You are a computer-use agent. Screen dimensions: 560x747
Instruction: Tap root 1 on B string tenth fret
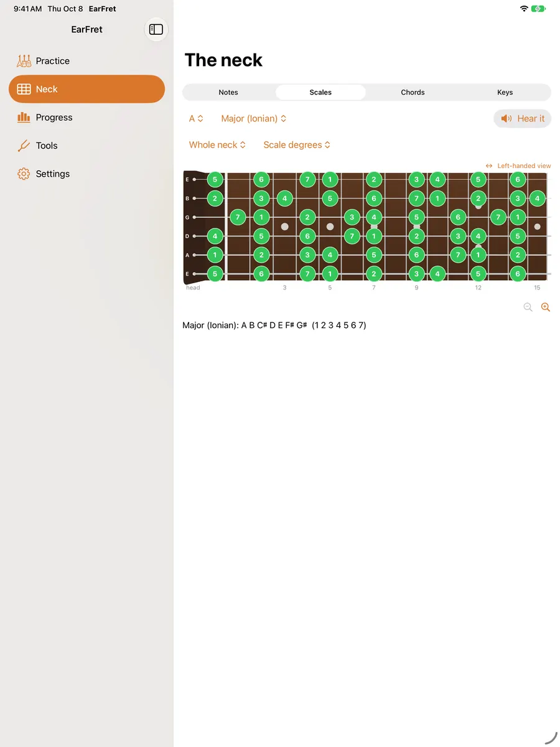(437, 199)
